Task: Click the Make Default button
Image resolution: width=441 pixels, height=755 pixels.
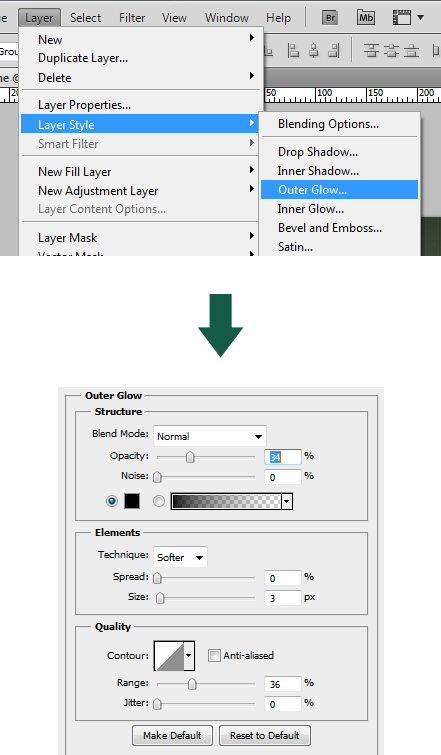Action: pyautogui.click(x=172, y=735)
